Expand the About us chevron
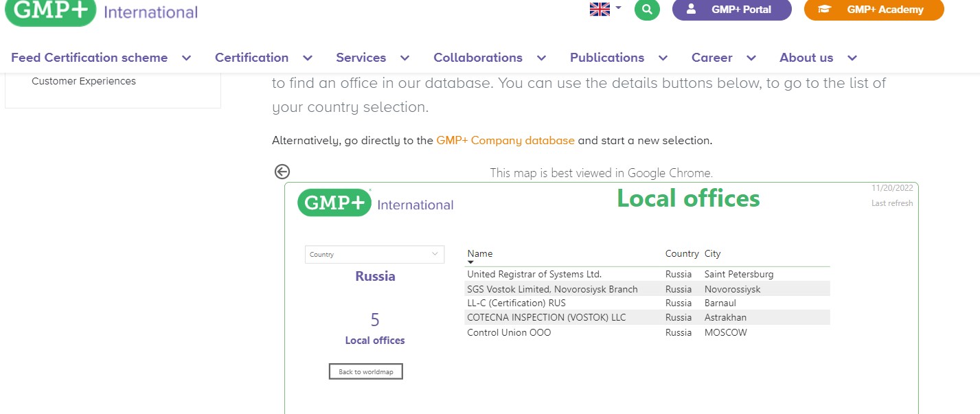 [852, 58]
